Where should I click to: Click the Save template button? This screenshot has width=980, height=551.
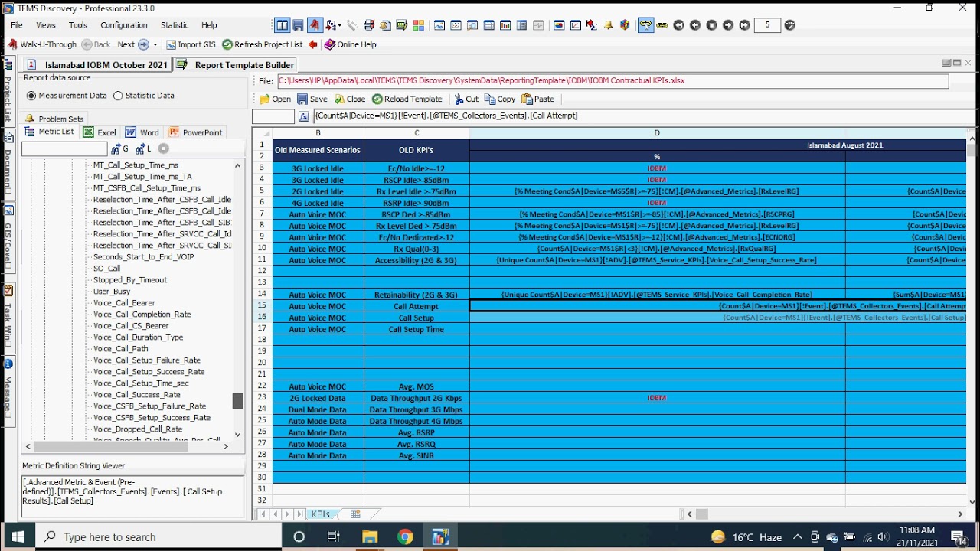coord(312,99)
